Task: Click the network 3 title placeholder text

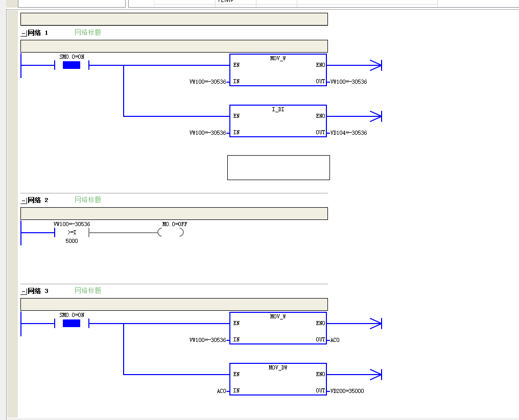Action: [x=88, y=291]
